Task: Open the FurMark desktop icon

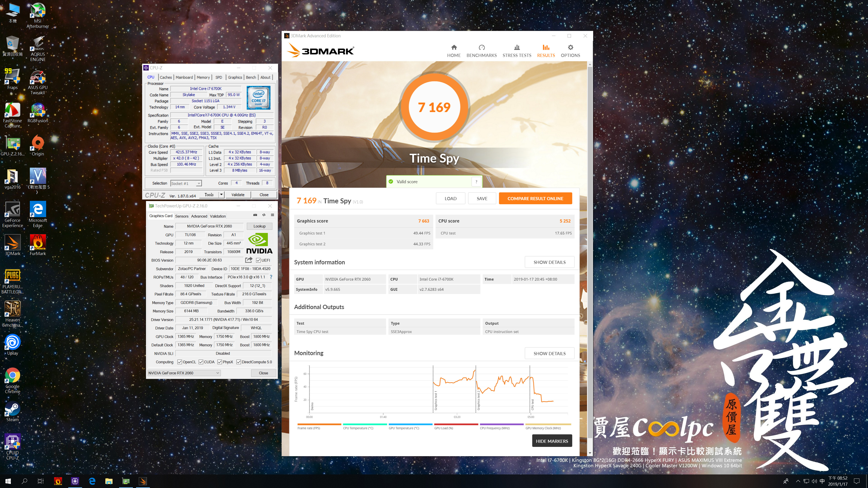Action: click(x=38, y=245)
